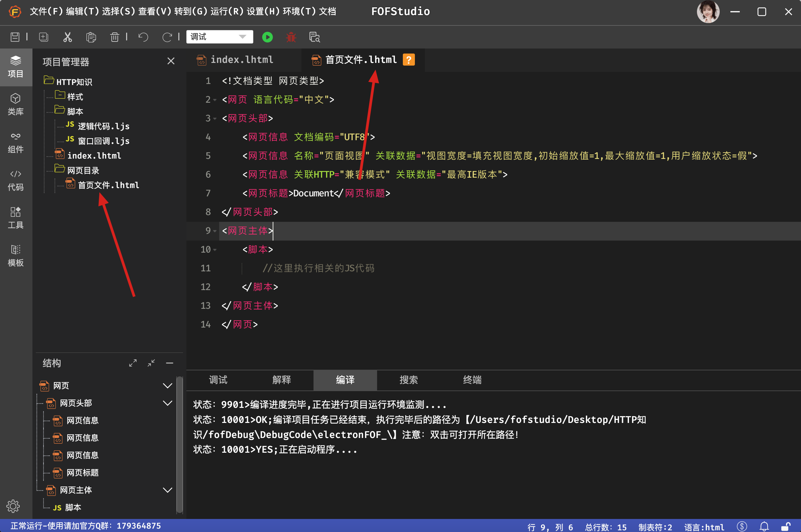
Task: Open the 组件 sidebar panel
Action: pos(16,143)
